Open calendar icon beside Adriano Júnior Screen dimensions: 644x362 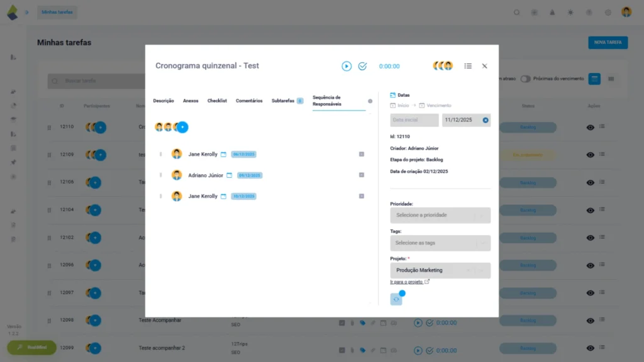pyautogui.click(x=230, y=175)
